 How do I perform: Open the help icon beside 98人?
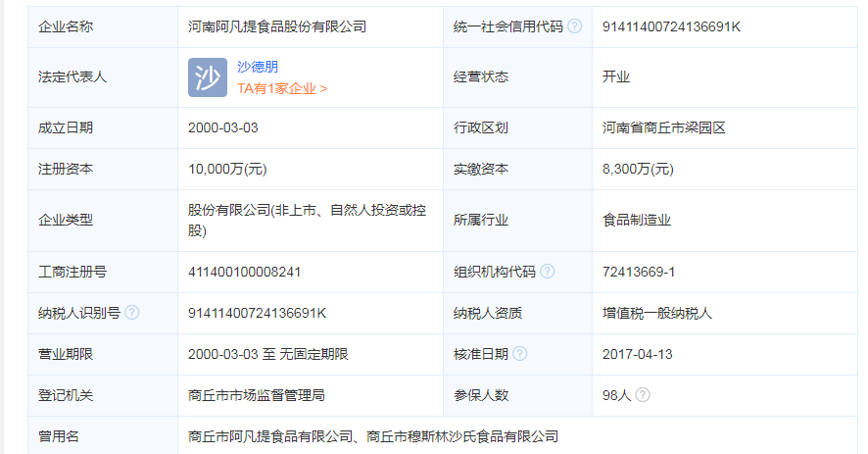643,395
